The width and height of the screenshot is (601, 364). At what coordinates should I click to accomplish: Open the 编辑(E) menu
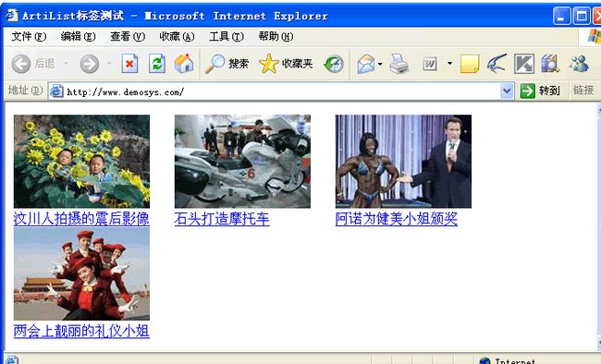(x=78, y=36)
